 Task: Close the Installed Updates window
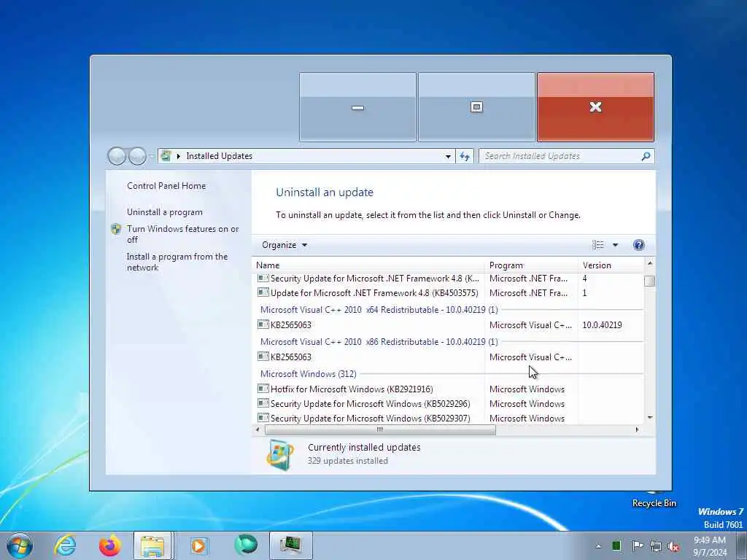click(x=595, y=107)
